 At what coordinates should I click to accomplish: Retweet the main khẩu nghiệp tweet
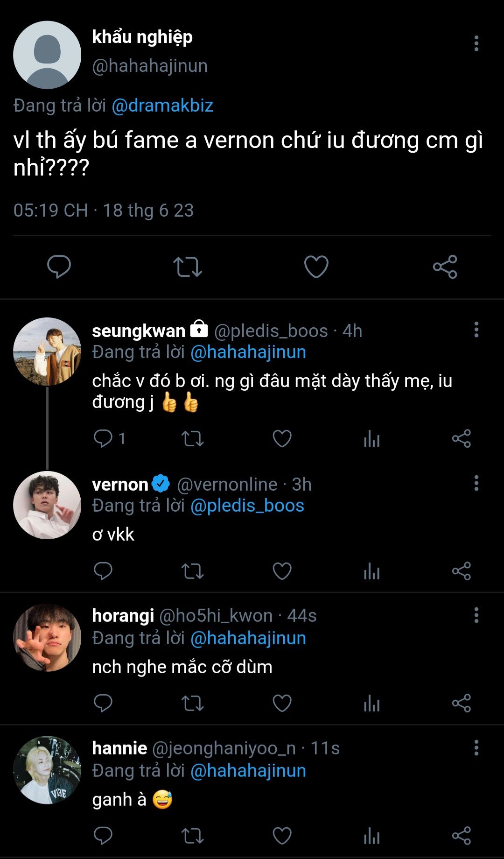tap(188, 267)
